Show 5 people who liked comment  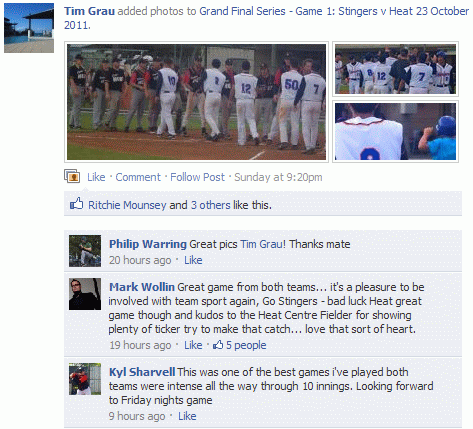246,345
